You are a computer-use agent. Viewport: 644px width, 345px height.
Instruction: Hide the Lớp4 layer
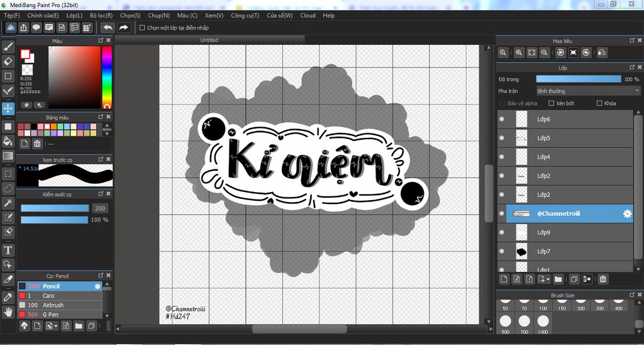point(501,157)
